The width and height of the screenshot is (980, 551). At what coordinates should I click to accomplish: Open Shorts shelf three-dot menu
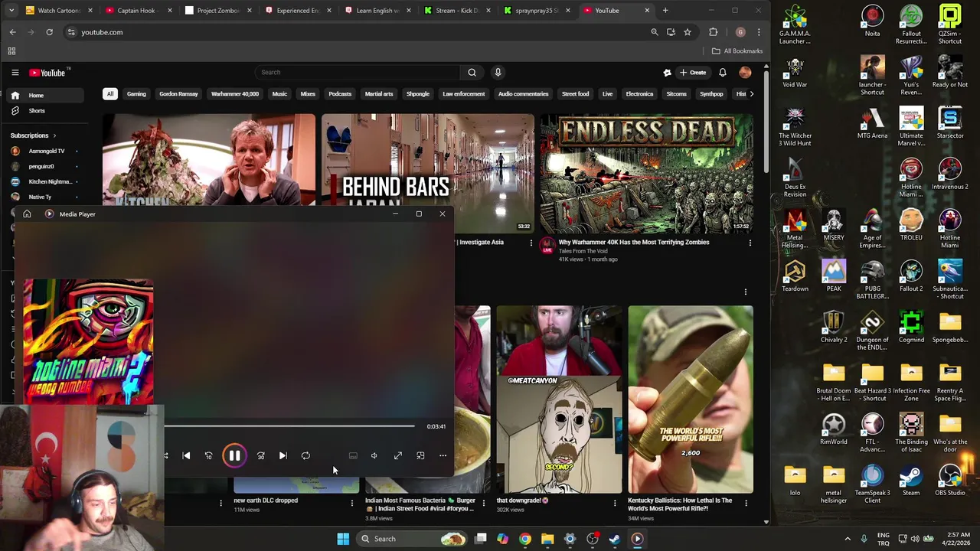coord(745,292)
